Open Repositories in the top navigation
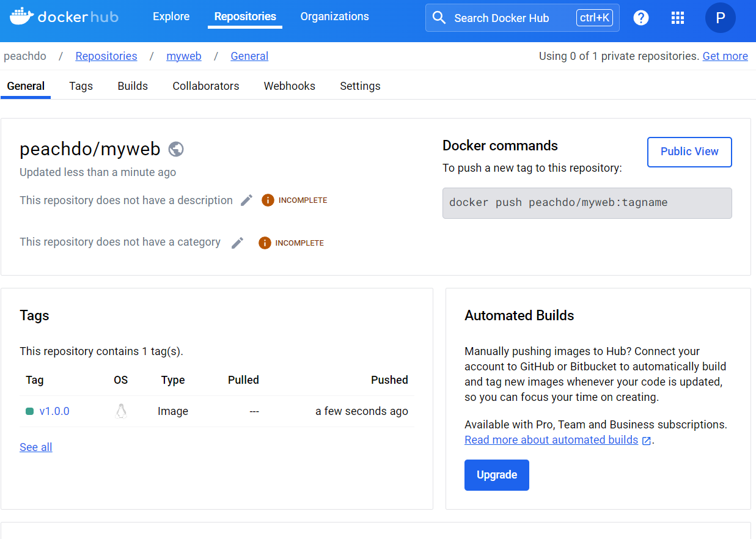The height and width of the screenshot is (539, 756). [x=245, y=16]
